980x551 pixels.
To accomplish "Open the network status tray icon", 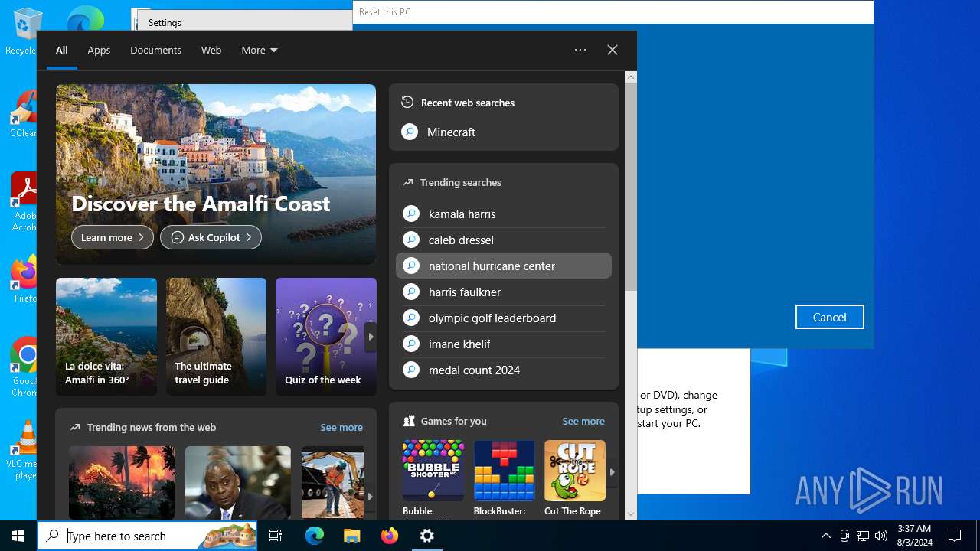I will (x=863, y=536).
